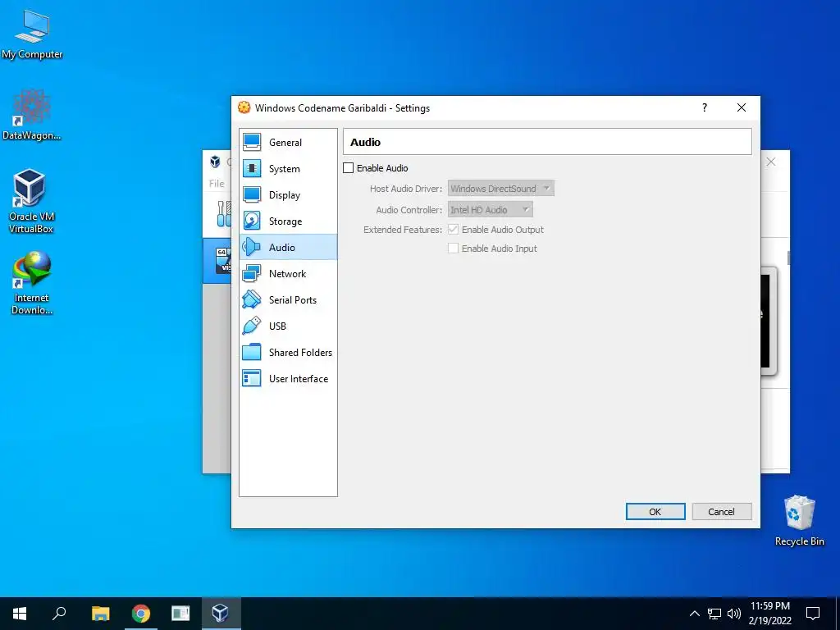The height and width of the screenshot is (630, 840).
Task: Click the VirtualBox gear icon in Settings title bar
Action: pos(244,107)
